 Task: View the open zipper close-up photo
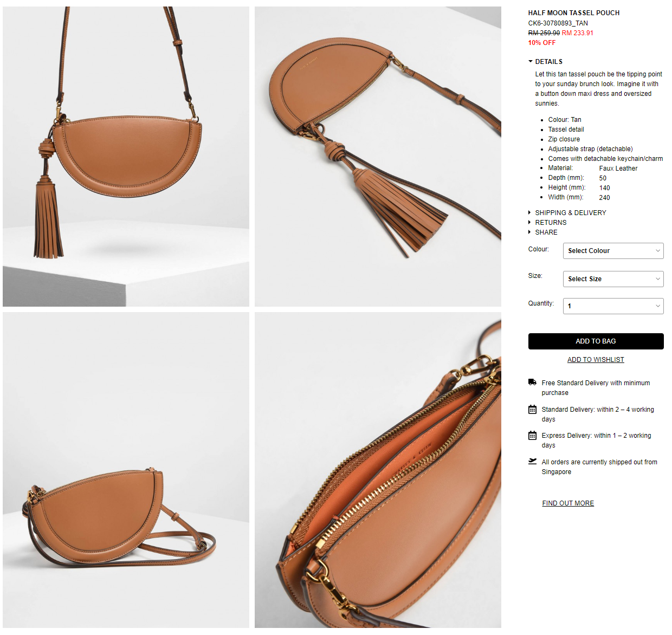(378, 470)
